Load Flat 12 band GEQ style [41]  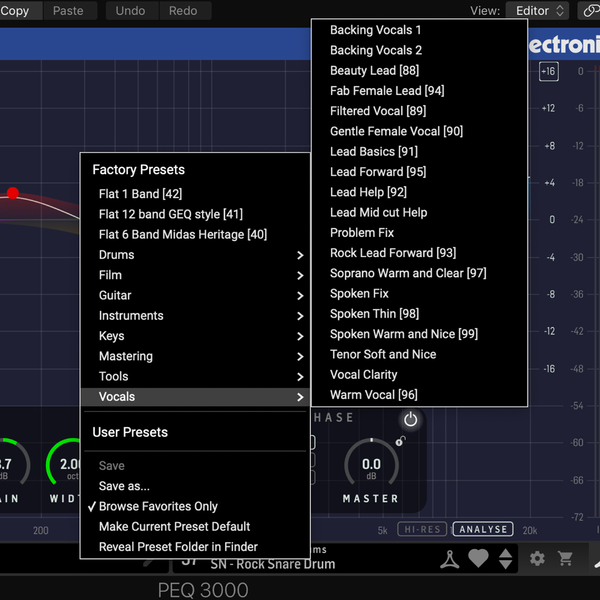(x=195, y=214)
